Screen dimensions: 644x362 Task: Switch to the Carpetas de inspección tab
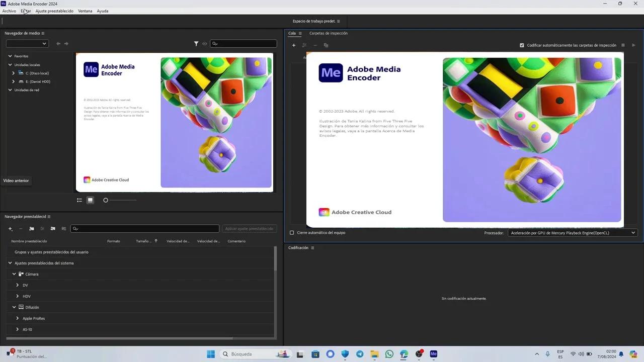tap(328, 33)
